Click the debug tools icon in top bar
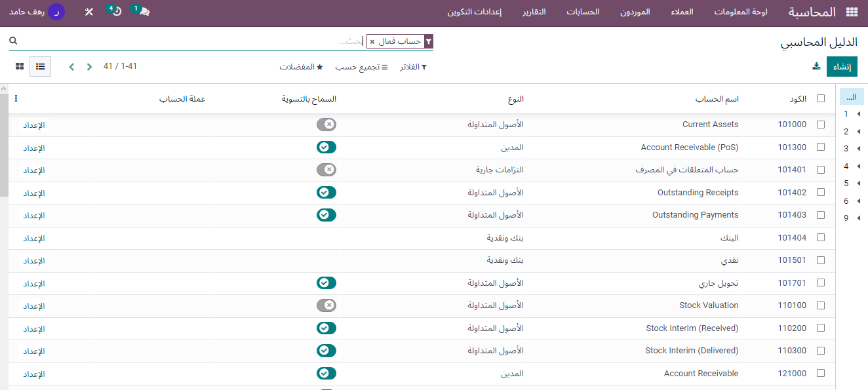The height and width of the screenshot is (390, 868). coord(89,12)
